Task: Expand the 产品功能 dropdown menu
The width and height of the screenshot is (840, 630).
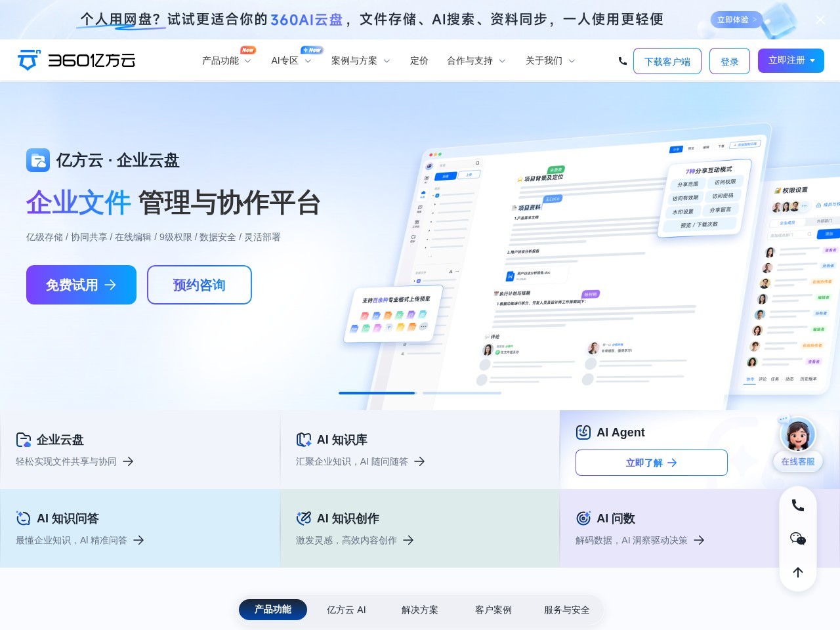Action: 226,61
